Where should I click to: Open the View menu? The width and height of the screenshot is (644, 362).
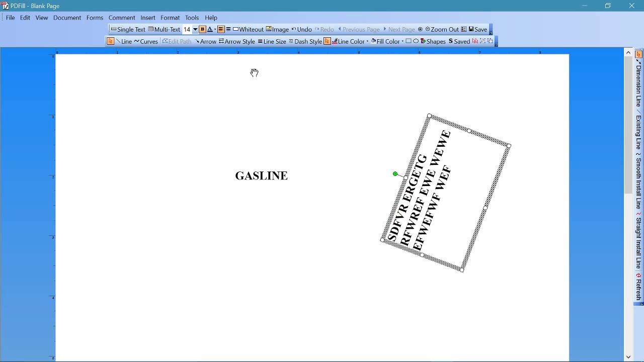pos(42,18)
